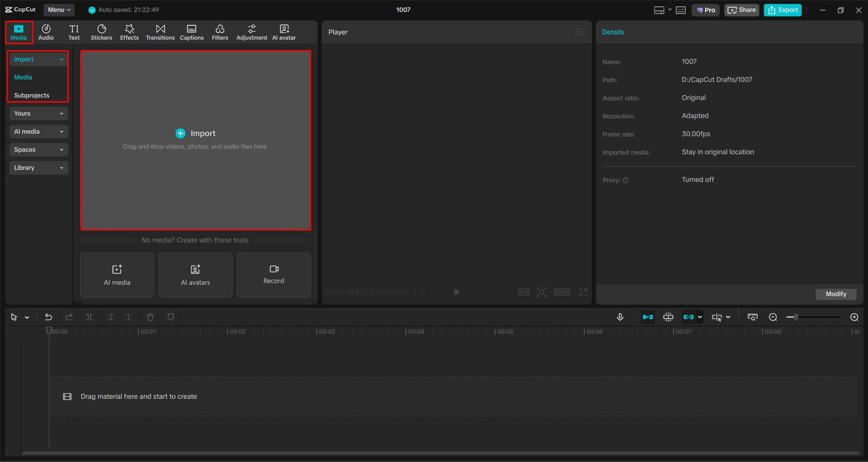Open the Filters panel
This screenshot has width=868, height=462.
(x=220, y=33)
